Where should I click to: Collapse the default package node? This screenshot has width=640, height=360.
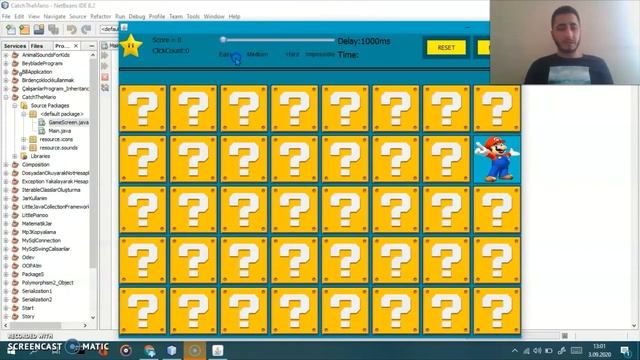[24, 114]
